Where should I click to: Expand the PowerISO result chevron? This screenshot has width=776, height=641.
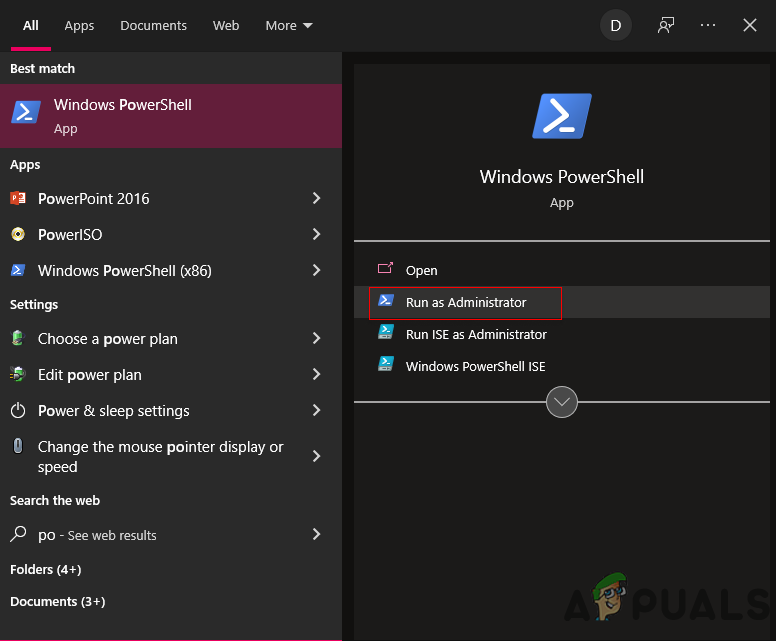pos(316,235)
